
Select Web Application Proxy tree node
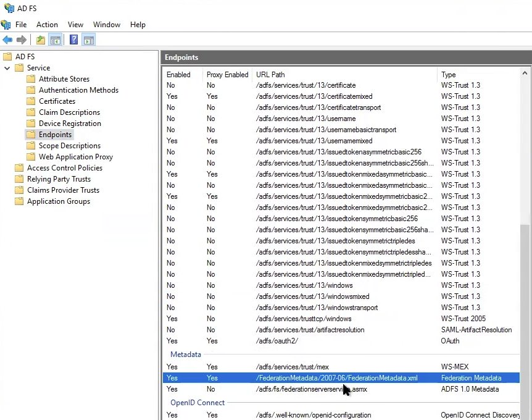pyautogui.click(x=75, y=157)
